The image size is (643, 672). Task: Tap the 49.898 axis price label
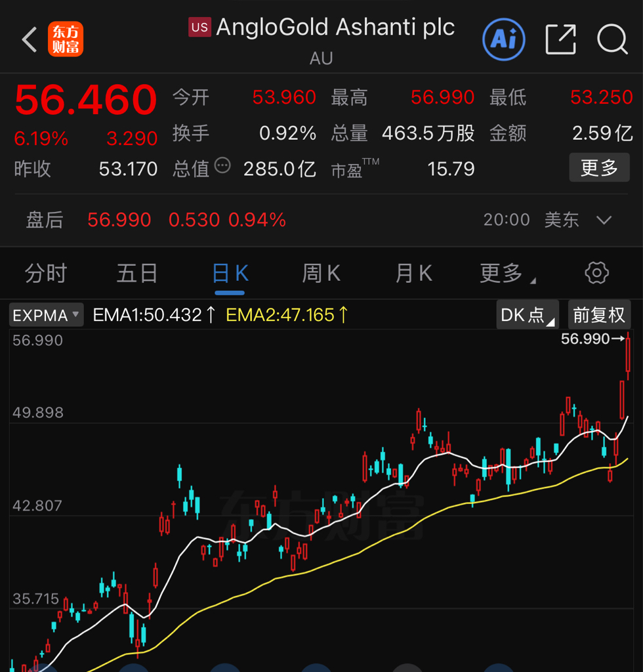(38, 413)
